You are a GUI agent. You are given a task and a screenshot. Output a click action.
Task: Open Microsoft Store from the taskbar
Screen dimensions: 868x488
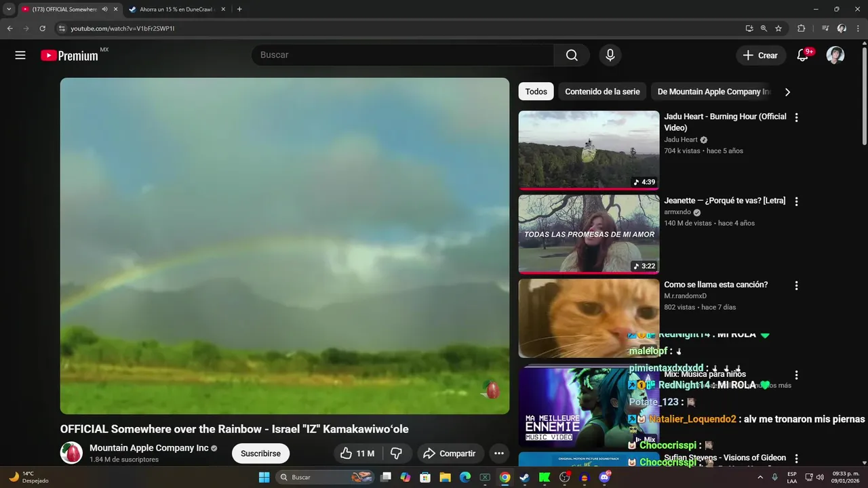[425, 477]
